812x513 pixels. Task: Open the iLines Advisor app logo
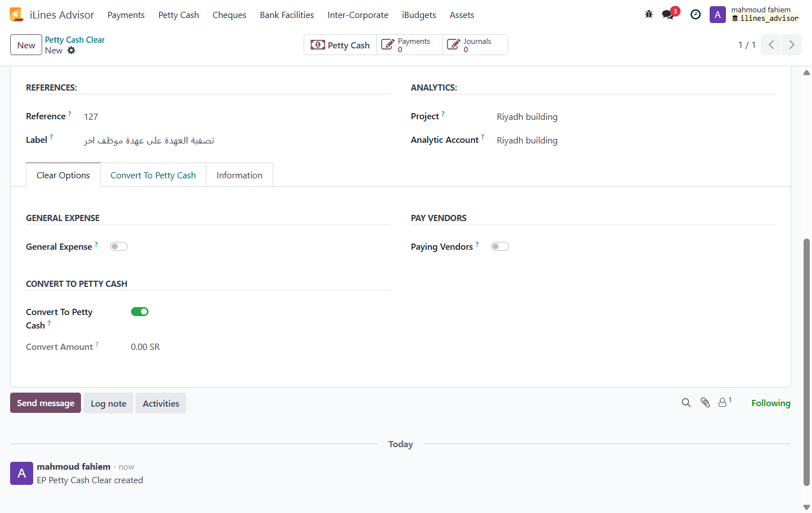[16, 15]
